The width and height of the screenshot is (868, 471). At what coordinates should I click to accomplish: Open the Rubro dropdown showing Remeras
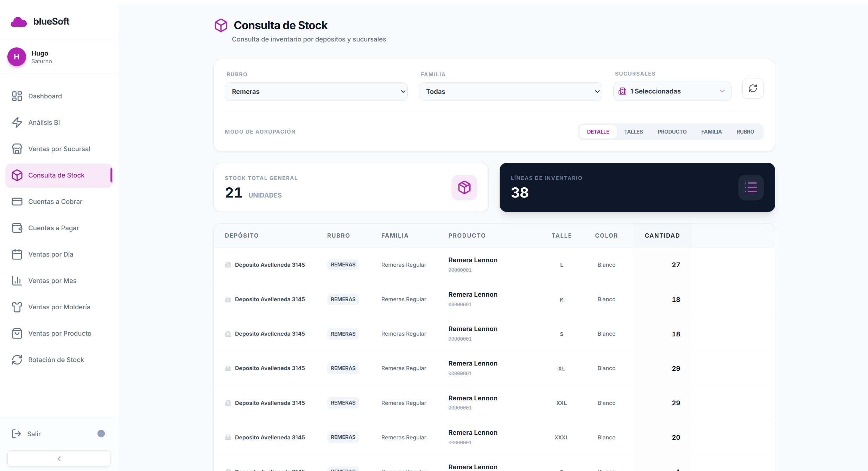pyautogui.click(x=316, y=91)
